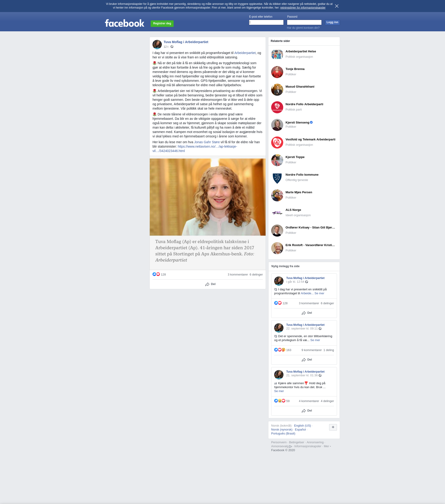Click Vestfold og Telemark Arbeiderparti rose logo
The width and height of the screenshot is (445, 504).
[277, 143]
